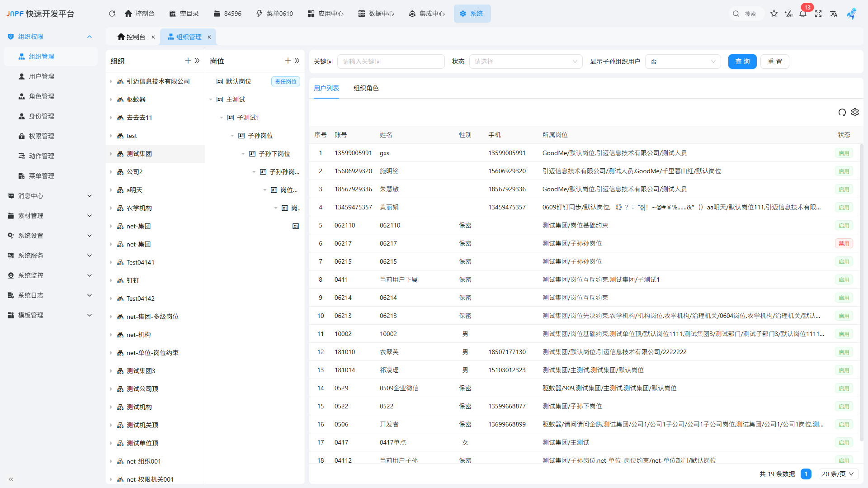The width and height of the screenshot is (868, 488).
Task: Open the 集成中心 top menu
Action: click(427, 14)
